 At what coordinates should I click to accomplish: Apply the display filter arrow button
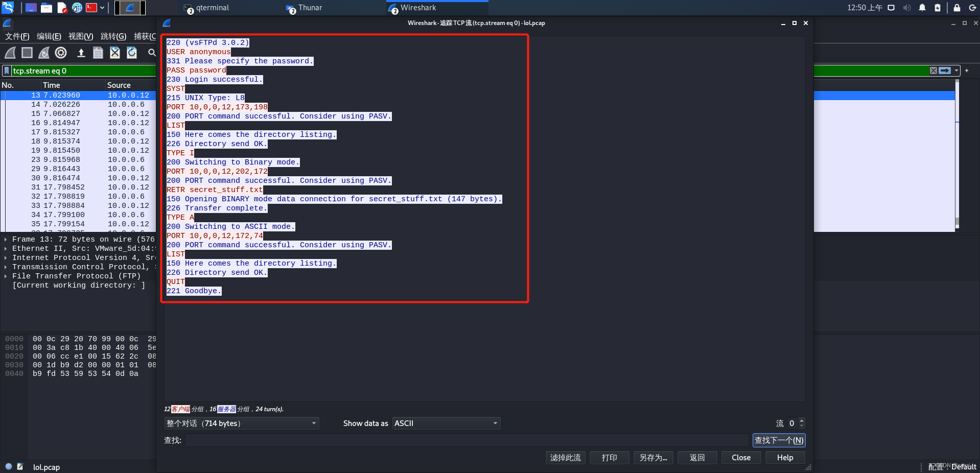pyautogui.click(x=945, y=70)
